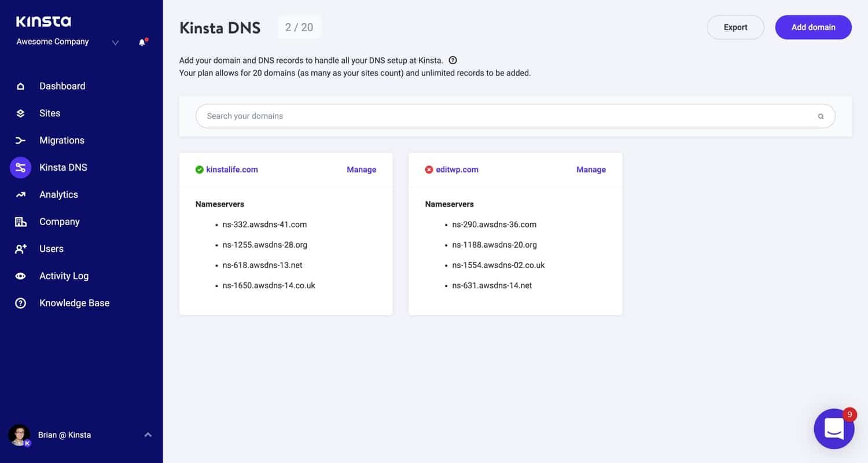868x463 pixels.
Task: Click red error status on editwp.com
Action: pos(429,170)
